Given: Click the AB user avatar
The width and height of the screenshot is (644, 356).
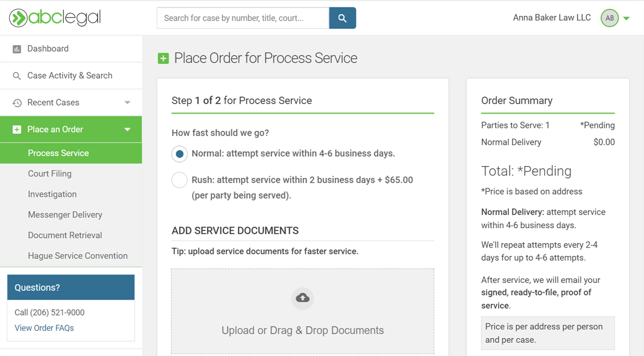Looking at the screenshot, I should tap(609, 18).
